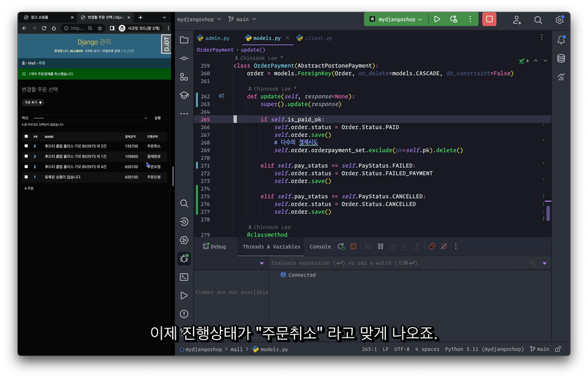Open the main branch dropdown in toolbar
The image size is (588, 379).
(x=243, y=19)
